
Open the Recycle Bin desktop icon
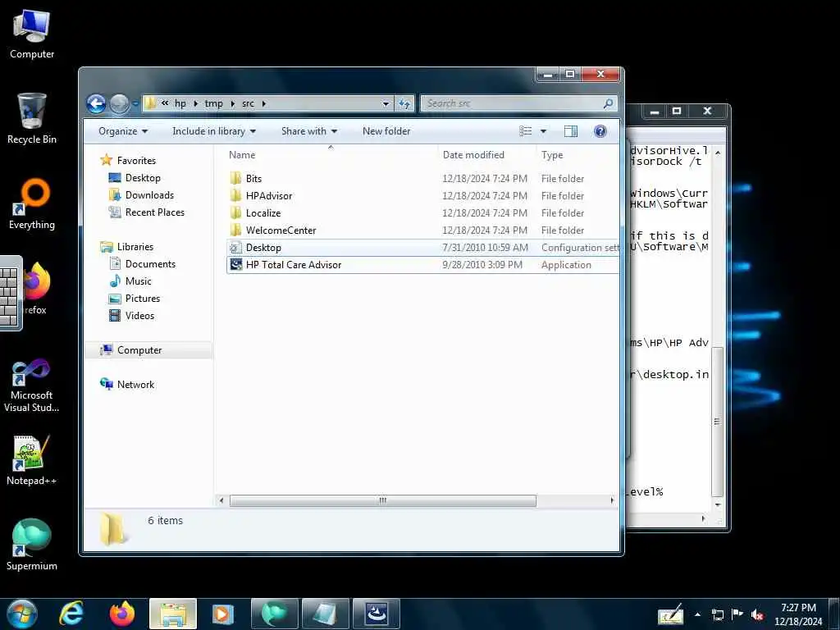(32, 118)
